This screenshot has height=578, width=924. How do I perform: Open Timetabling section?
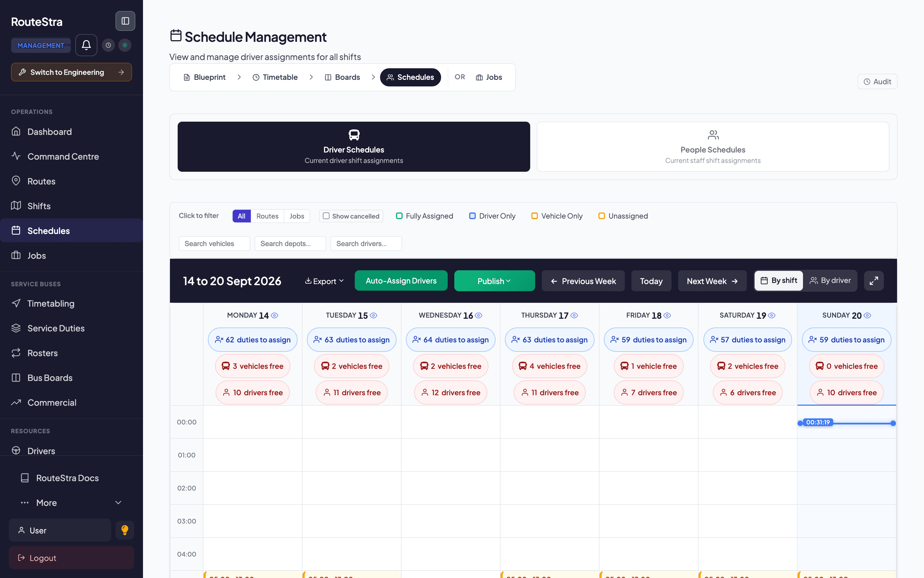(x=71, y=304)
